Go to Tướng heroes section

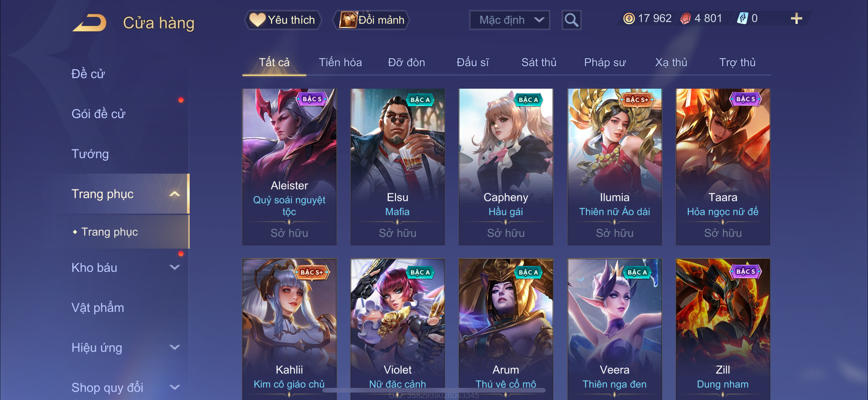click(x=90, y=154)
